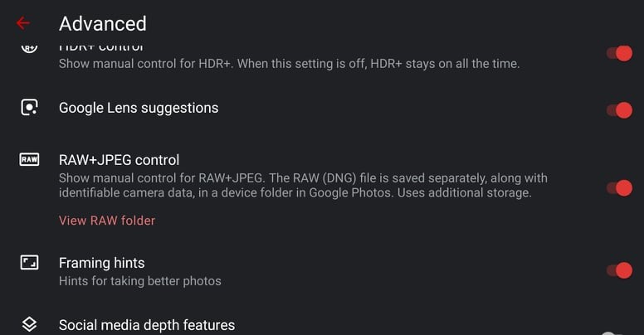Switch off Framing hints toggle

point(619,270)
